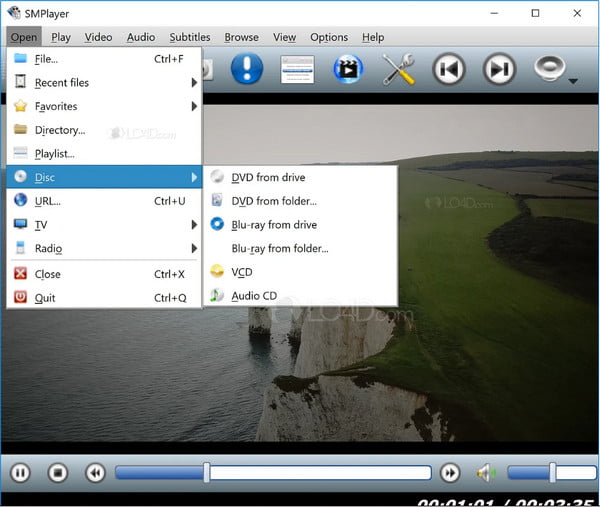Image resolution: width=600 pixels, height=507 pixels.
Task: Select Playlist... menu entry
Action: coord(104,154)
